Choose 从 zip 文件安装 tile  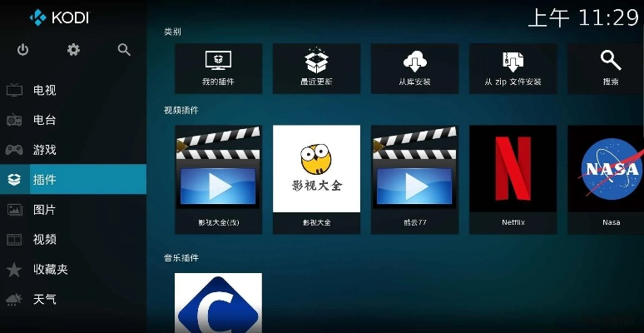[513, 68]
